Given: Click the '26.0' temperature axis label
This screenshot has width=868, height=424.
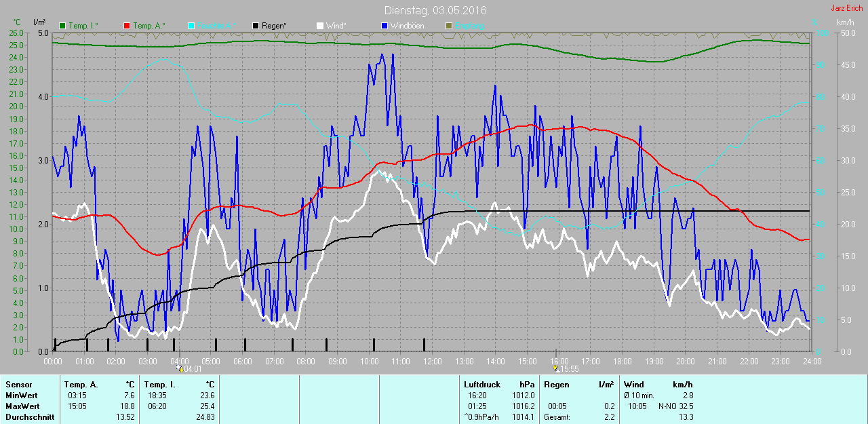Looking at the screenshot, I should (x=15, y=33).
